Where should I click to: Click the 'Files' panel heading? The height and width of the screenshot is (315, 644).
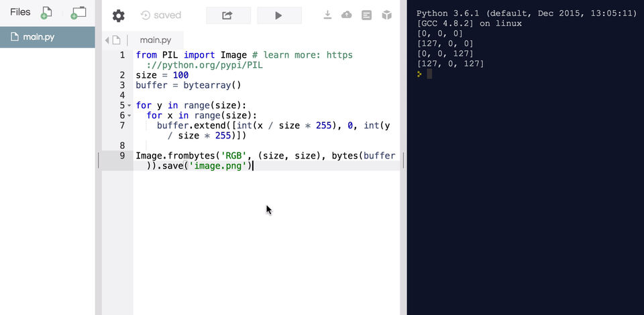tap(20, 12)
